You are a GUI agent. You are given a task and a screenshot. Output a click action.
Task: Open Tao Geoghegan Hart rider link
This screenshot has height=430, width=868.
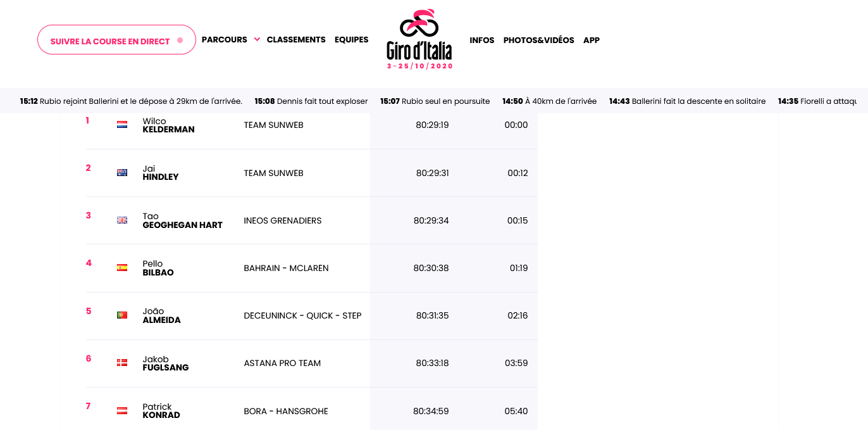click(x=182, y=220)
